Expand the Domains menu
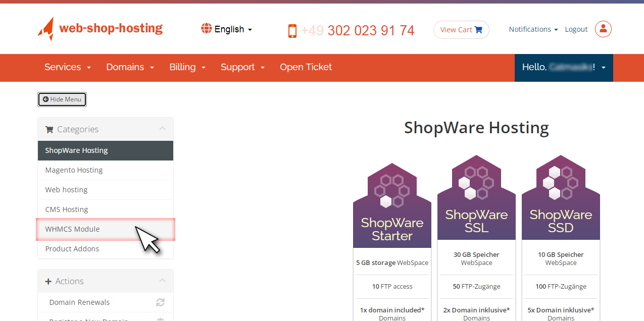The height and width of the screenshot is (321, 644). click(130, 67)
